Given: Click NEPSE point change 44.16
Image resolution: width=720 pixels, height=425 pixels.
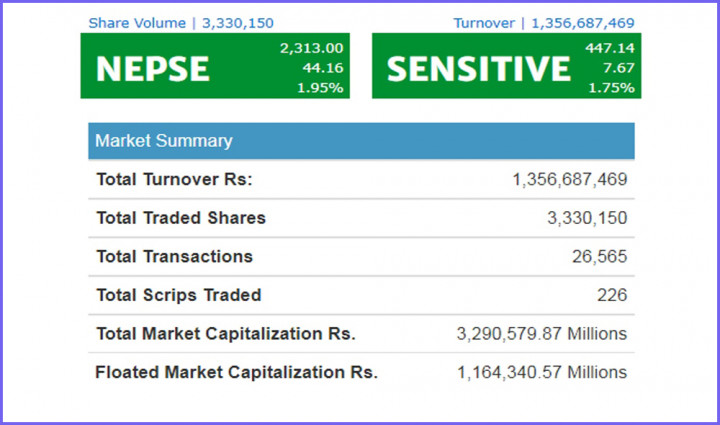Looking at the screenshot, I should click(x=325, y=68).
